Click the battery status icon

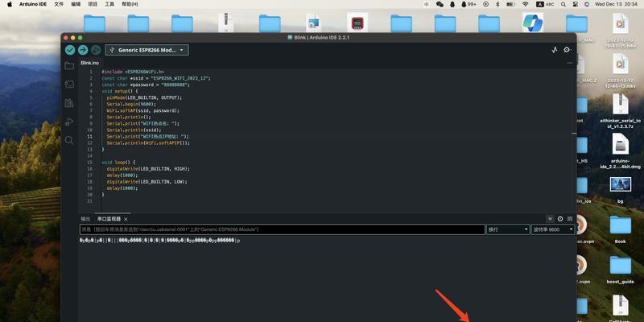point(511,4)
